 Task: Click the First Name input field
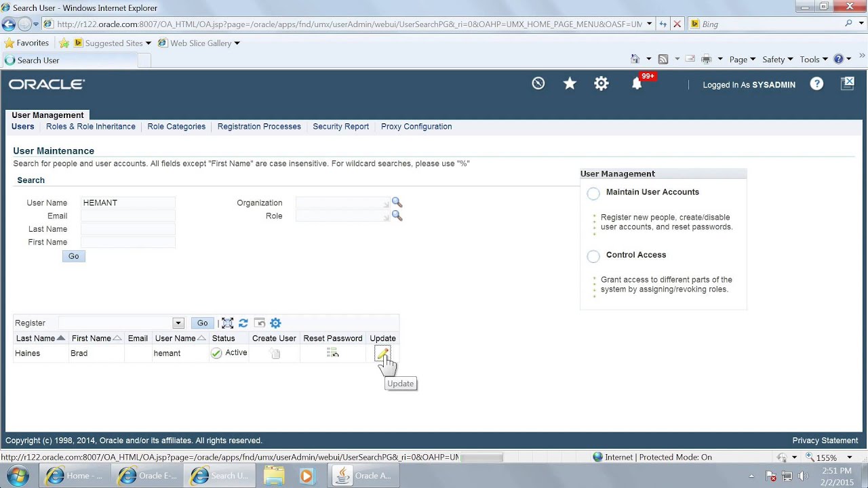(127, 242)
